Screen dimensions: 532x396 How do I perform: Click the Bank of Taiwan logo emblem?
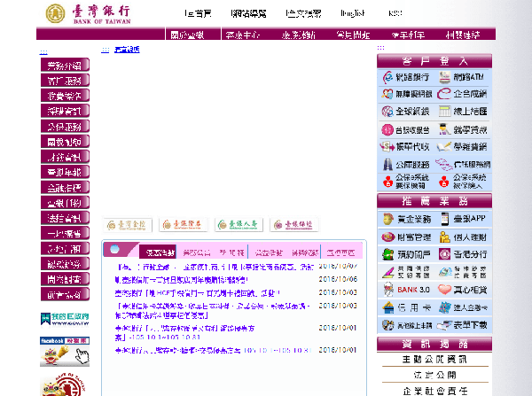[x=55, y=13]
